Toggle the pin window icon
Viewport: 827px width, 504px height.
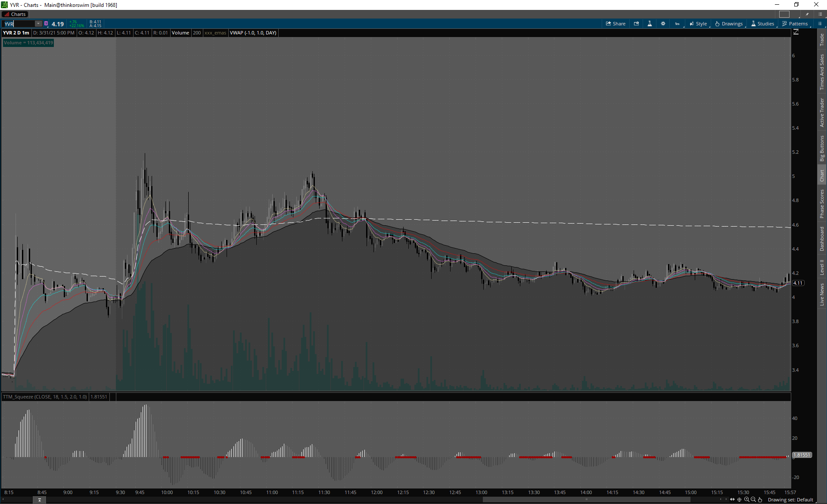point(807,14)
